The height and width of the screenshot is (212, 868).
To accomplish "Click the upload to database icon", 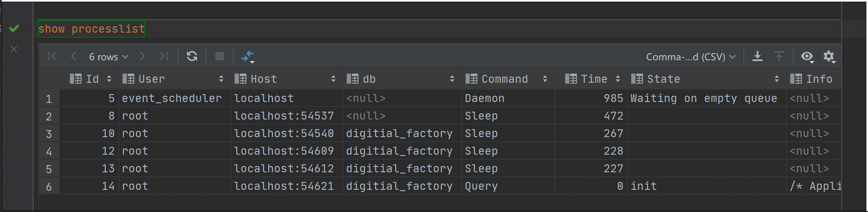I will click(779, 56).
